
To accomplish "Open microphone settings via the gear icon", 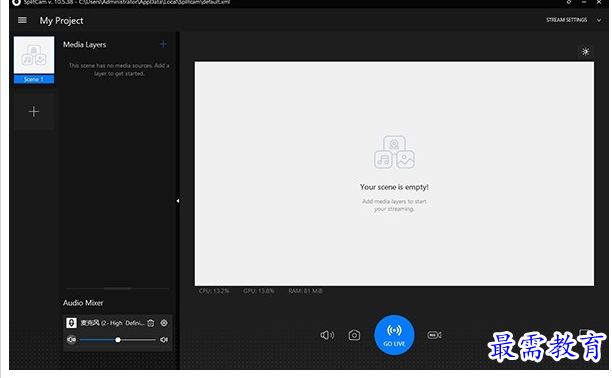I will 164,323.
